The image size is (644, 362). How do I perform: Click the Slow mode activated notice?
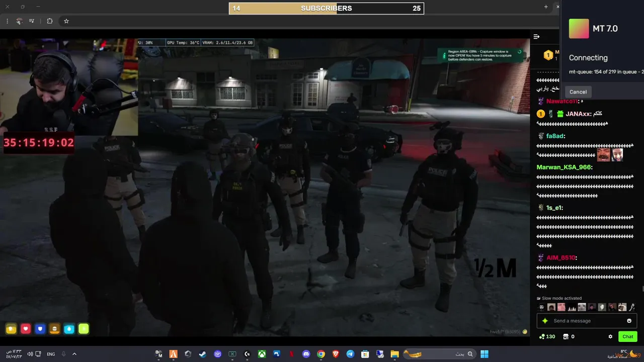click(559, 298)
